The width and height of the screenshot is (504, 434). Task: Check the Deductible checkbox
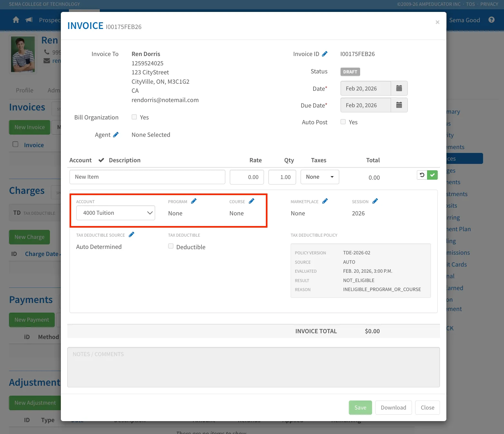[171, 246]
